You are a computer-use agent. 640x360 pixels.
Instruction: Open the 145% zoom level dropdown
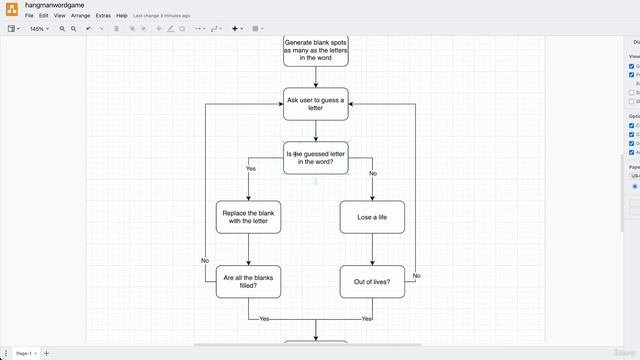coord(39,29)
